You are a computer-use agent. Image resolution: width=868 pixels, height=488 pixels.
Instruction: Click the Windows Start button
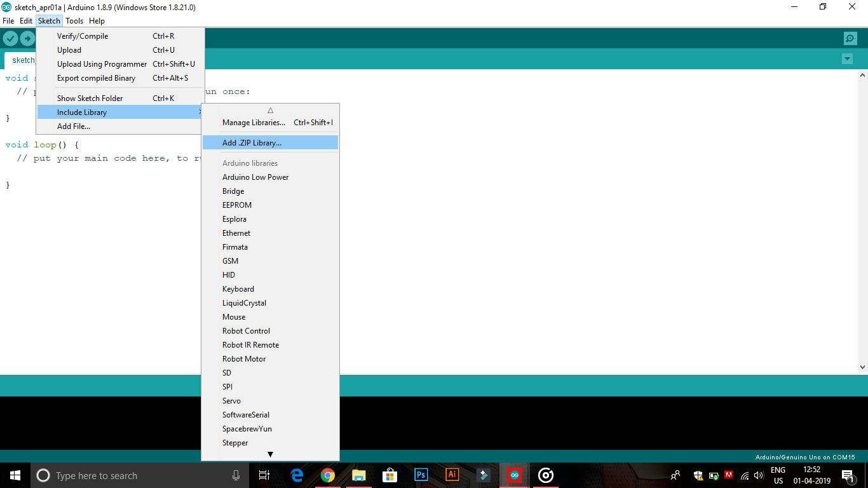coord(13,475)
